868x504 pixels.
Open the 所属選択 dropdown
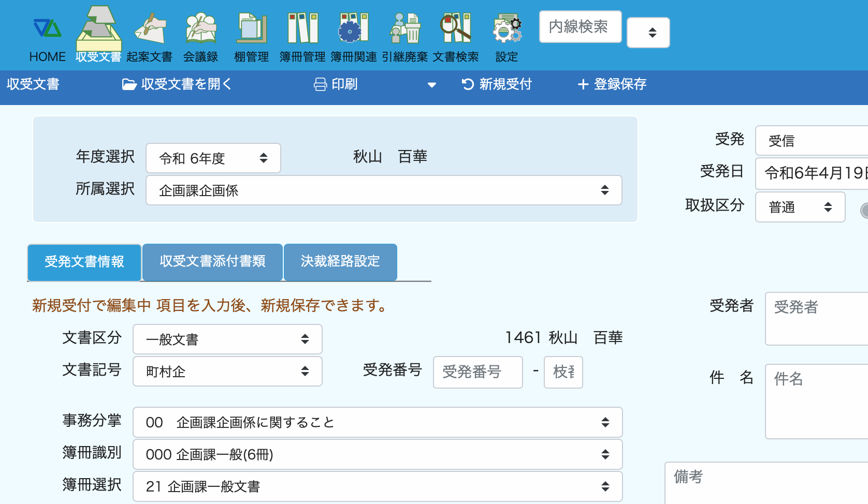pos(383,190)
